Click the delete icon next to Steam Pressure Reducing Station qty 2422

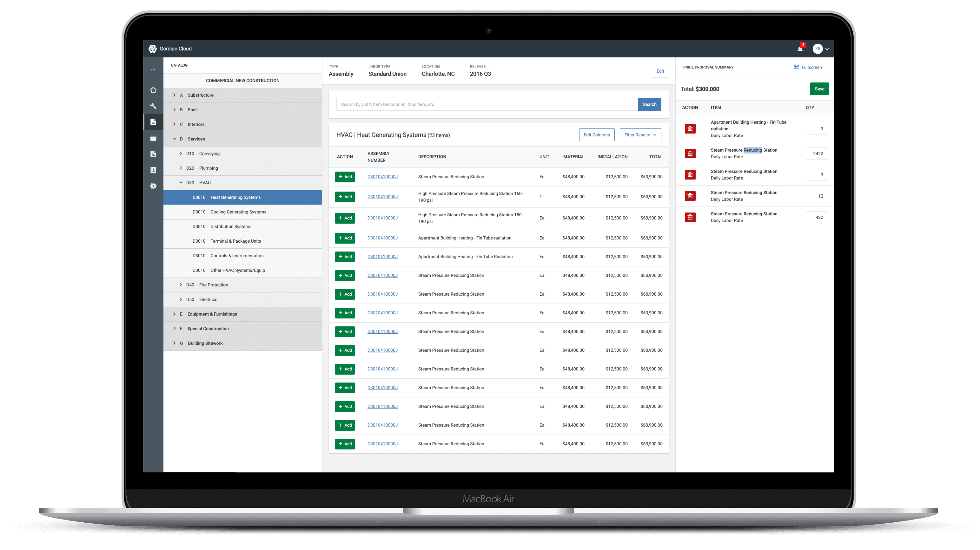pos(690,153)
